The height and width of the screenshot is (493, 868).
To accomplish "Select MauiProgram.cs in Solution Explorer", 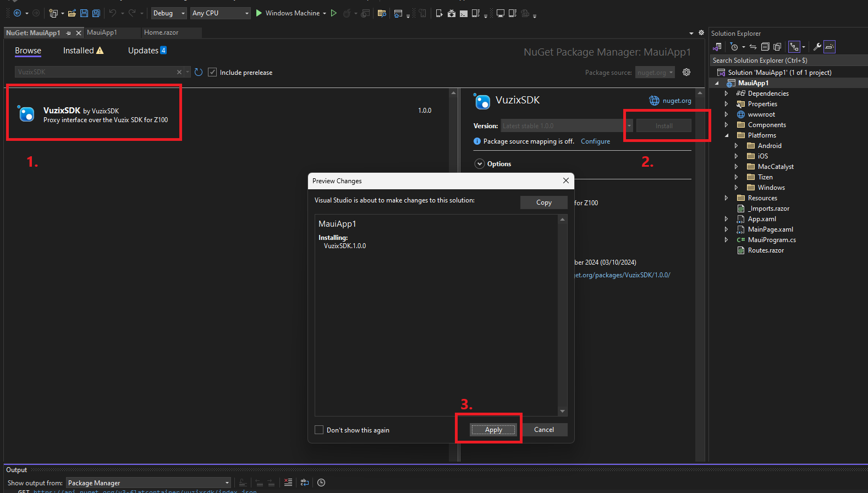I will click(x=771, y=240).
